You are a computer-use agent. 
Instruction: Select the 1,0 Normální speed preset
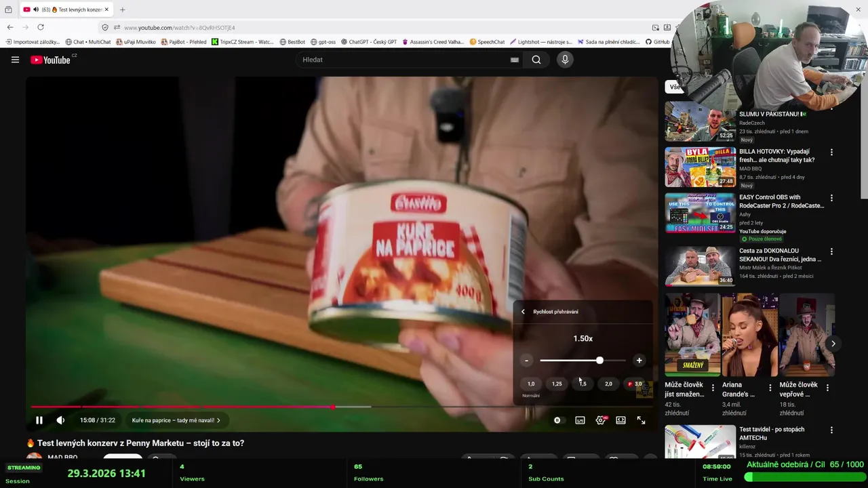pyautogui.click(x=531, y=384)
